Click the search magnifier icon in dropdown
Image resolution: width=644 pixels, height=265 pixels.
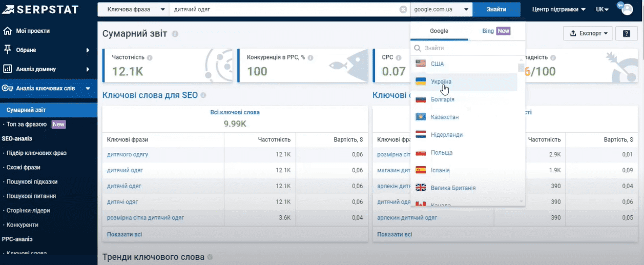(x=418, y=48)
